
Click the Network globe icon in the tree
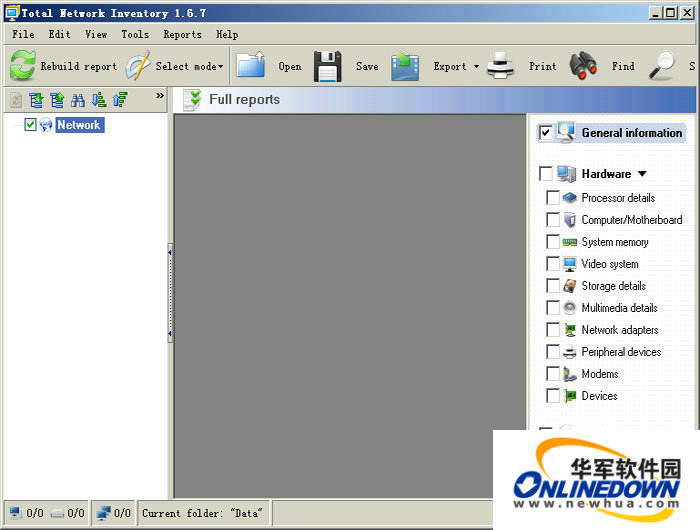click(46, 125)
